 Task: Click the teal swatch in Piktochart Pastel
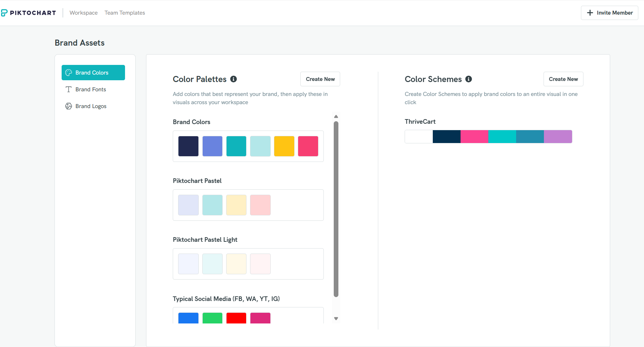tap(212, 205)
